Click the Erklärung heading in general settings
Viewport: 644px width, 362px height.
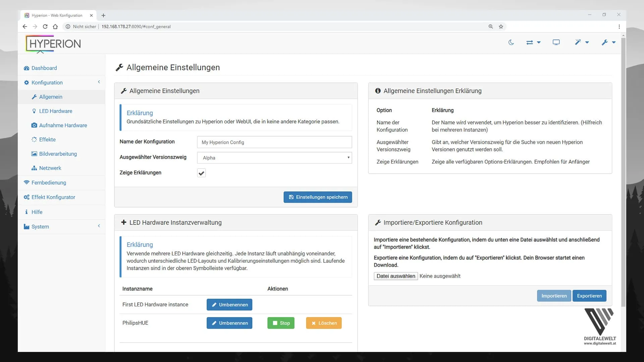[x=140, y=113]
